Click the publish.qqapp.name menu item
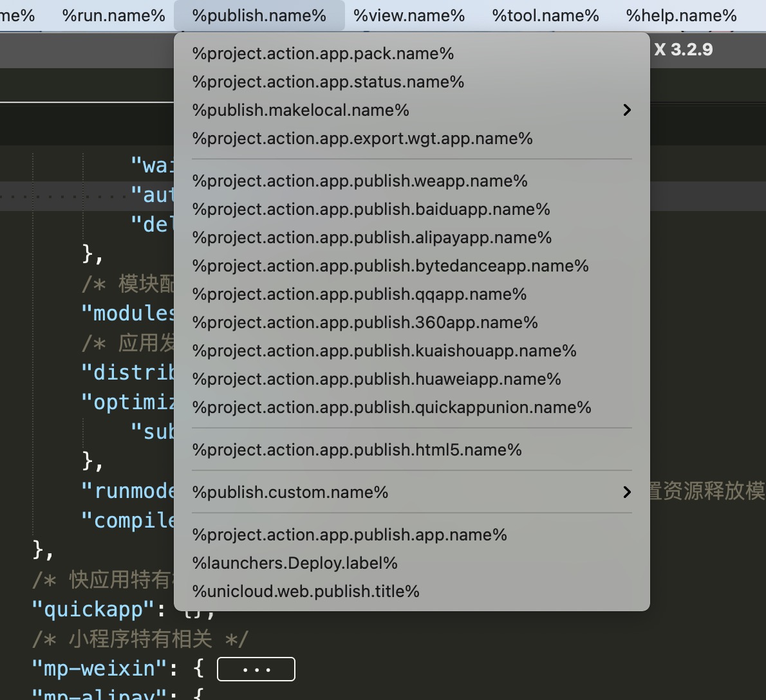Screen dimensions: 766x700 pos(359,294)
